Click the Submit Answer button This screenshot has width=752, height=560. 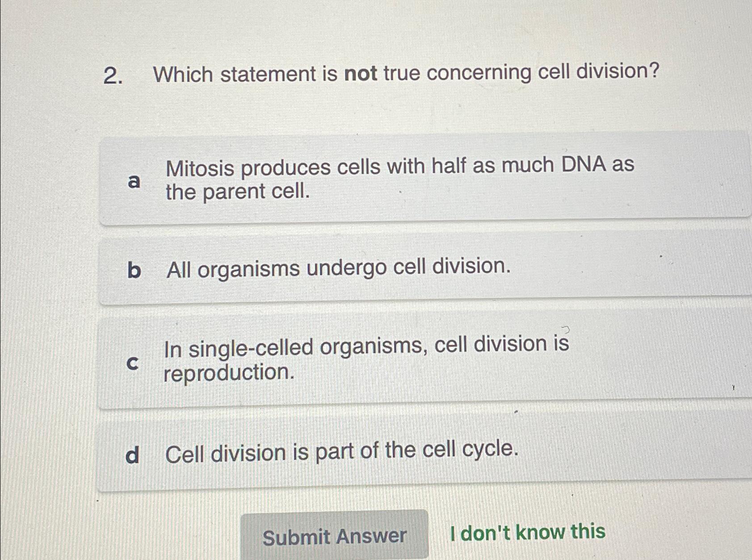335,535
